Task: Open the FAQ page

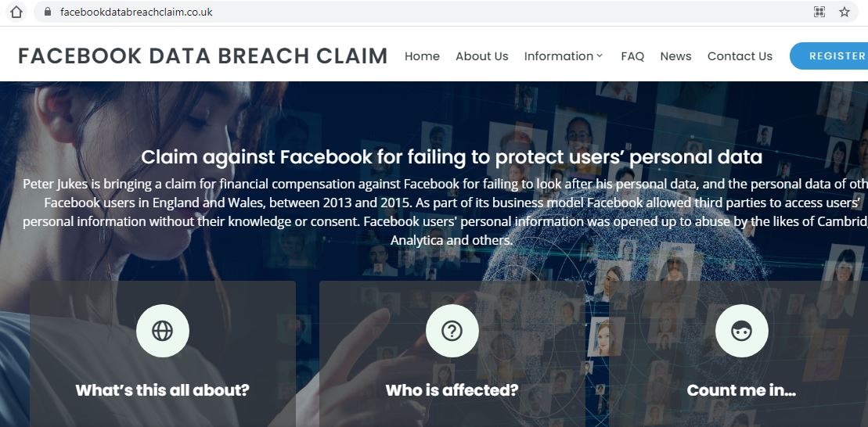Action: pyautogui.click(x=632, y=56)
